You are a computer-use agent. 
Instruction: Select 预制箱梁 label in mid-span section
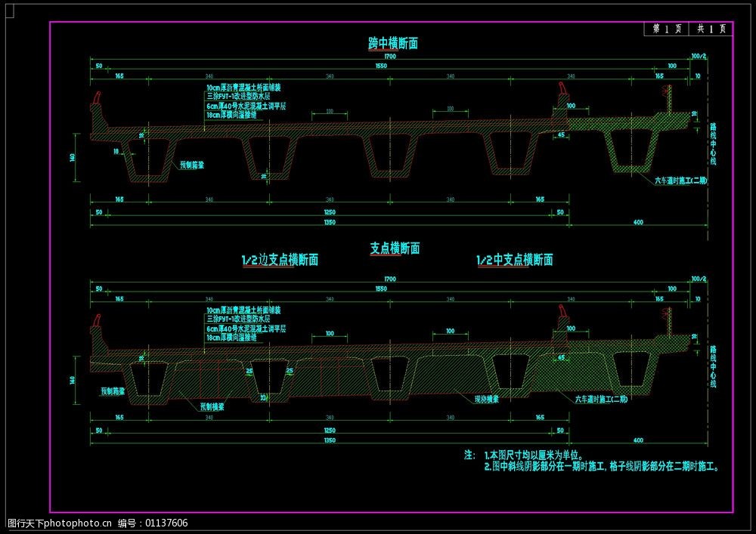click(x=192, y=164)
